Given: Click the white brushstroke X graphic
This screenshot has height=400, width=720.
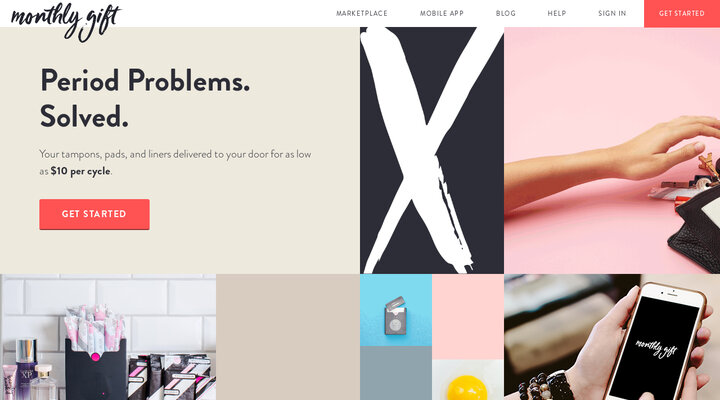Looking at the screenshot, I should tap(432, 150).
